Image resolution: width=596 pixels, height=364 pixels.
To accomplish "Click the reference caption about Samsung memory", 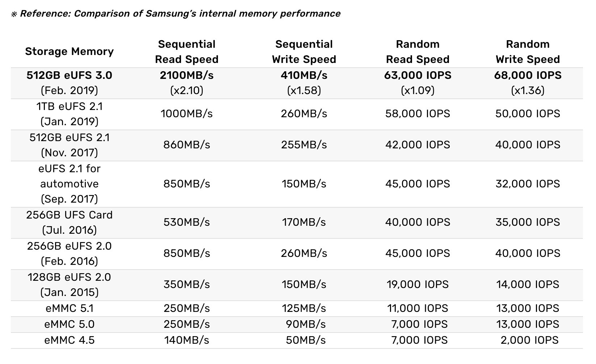I will [x=176, y=14].
